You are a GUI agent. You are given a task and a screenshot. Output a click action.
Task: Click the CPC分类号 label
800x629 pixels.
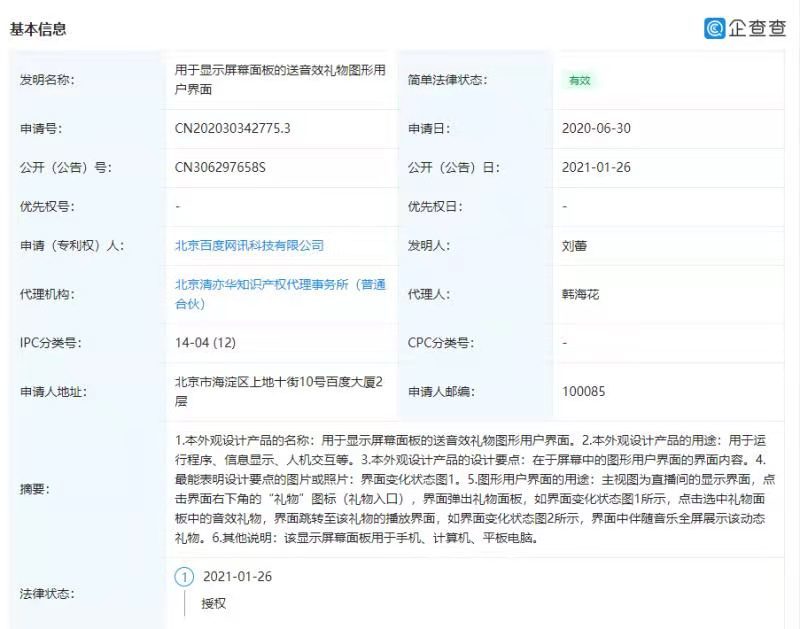click(441, 343)
